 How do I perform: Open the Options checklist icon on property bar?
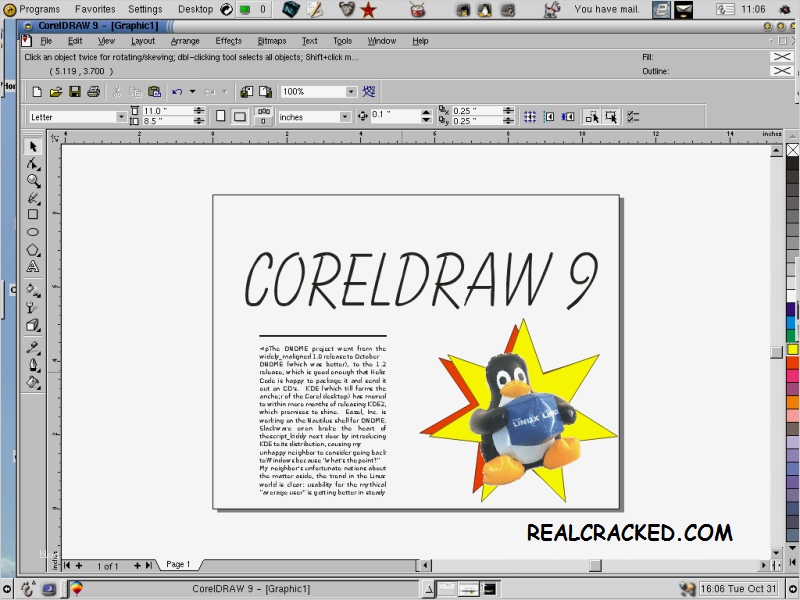(x=633, y=117)
